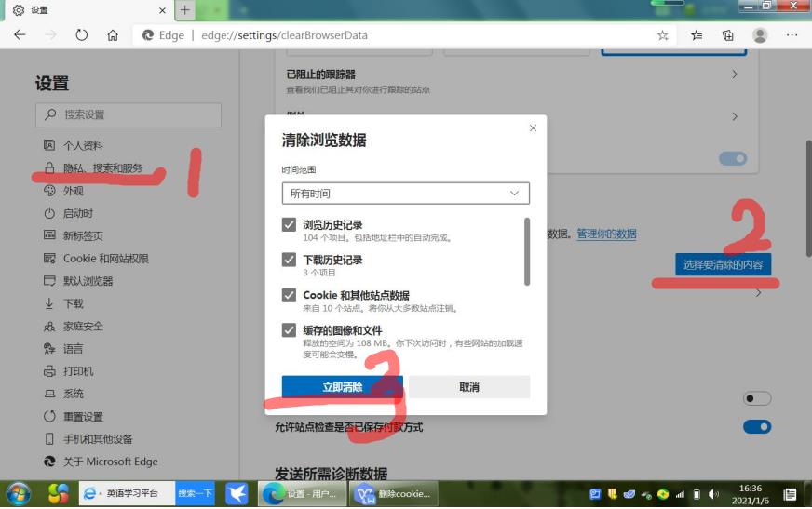Open the Collections icon in toolbar

728,35
